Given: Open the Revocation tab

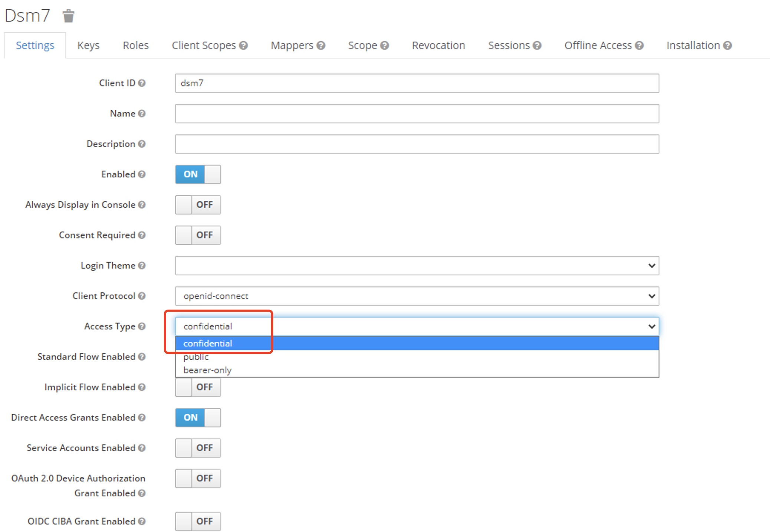Looking at the screenshot, I should click(x=438, y=46).
